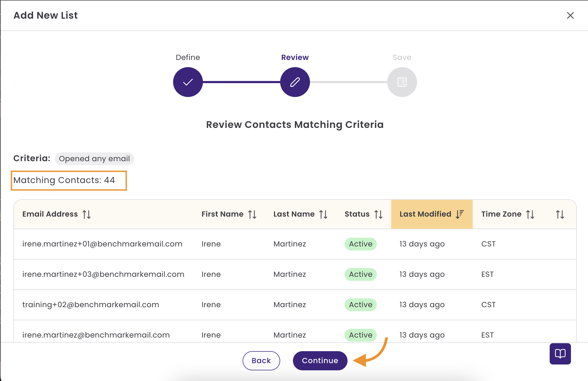Open the help book icon button
This screenshot has width=588, height=381.
[x=560, y=354]
